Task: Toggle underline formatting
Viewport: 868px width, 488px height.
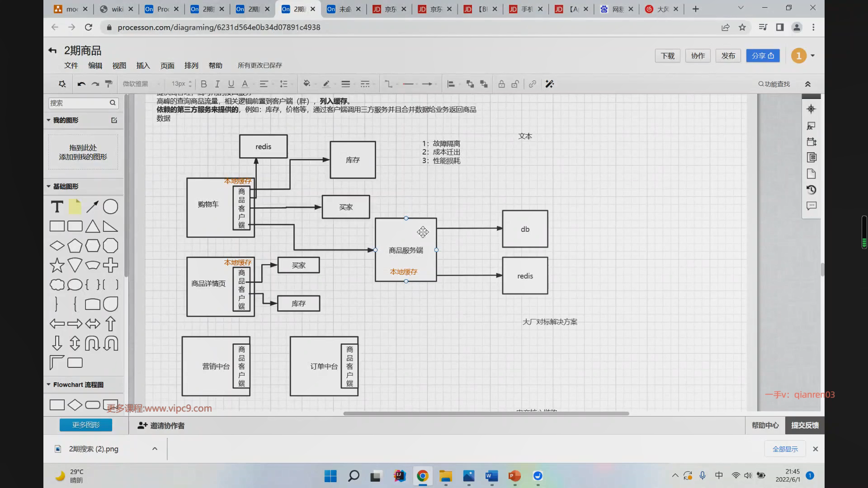Action: [x=231, y=84]
